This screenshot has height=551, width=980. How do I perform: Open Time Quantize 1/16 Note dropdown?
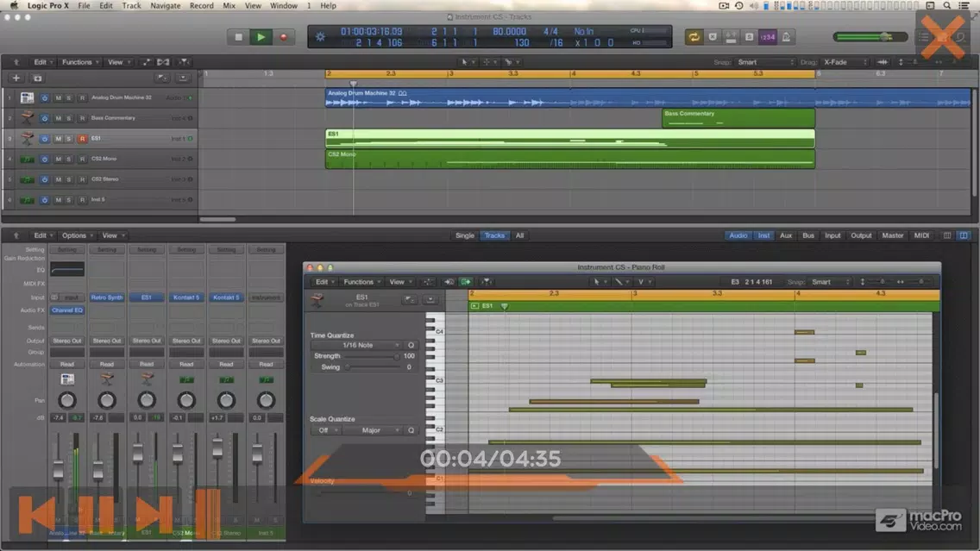357,345
